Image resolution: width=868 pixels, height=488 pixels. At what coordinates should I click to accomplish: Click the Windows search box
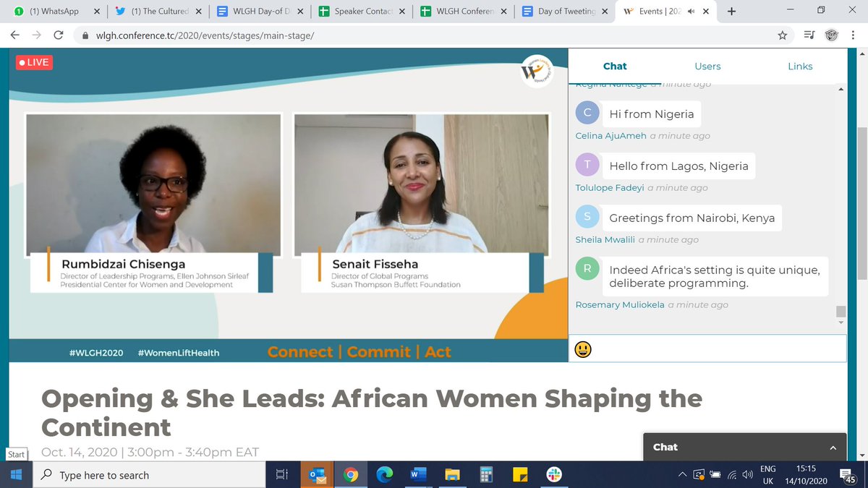pyautogui.click(x=150, y=475)
